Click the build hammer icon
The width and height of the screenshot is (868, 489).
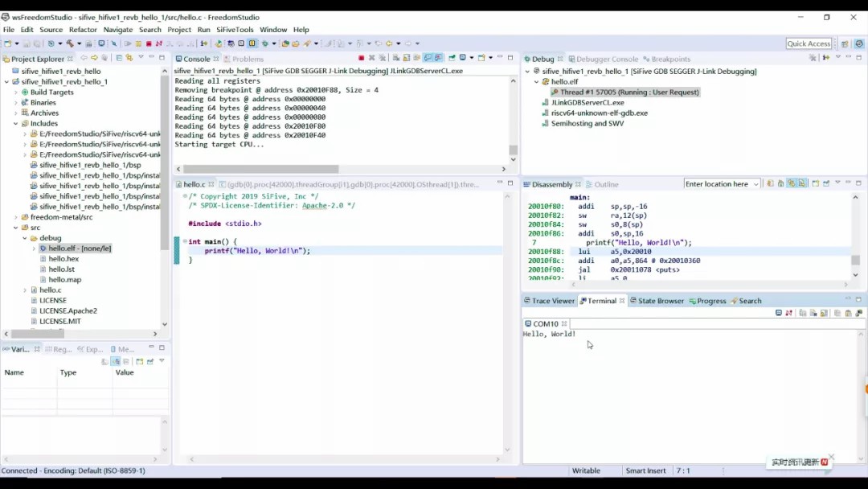point(70,43)
